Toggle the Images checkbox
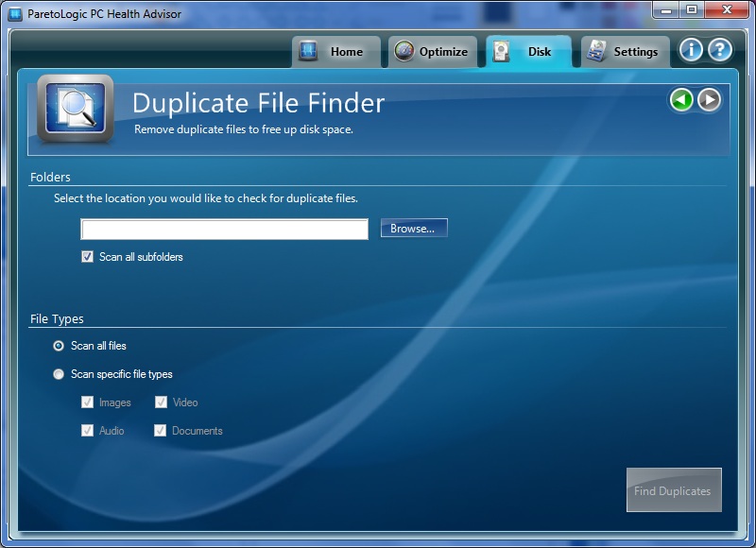The width and height of the screenshot is (756, 548). point(86,402)
